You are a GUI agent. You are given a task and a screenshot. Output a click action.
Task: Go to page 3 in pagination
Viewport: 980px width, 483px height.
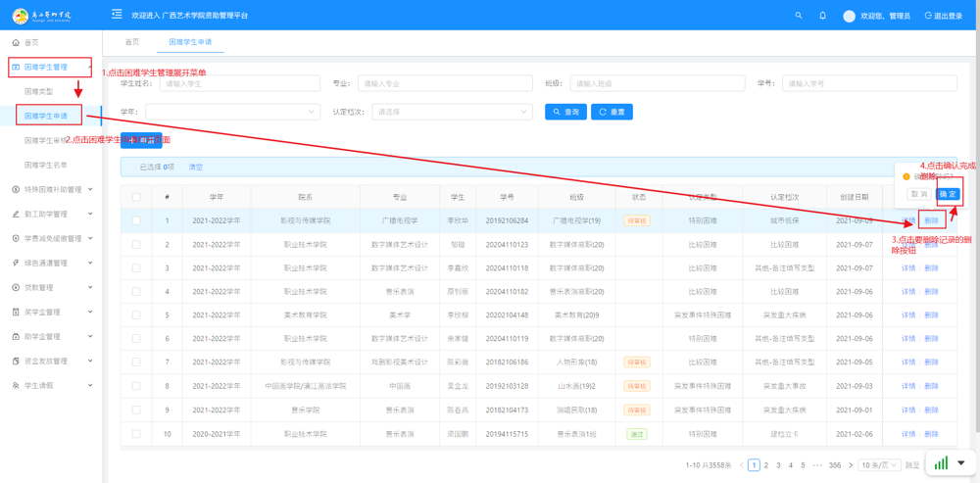(778, 465)
